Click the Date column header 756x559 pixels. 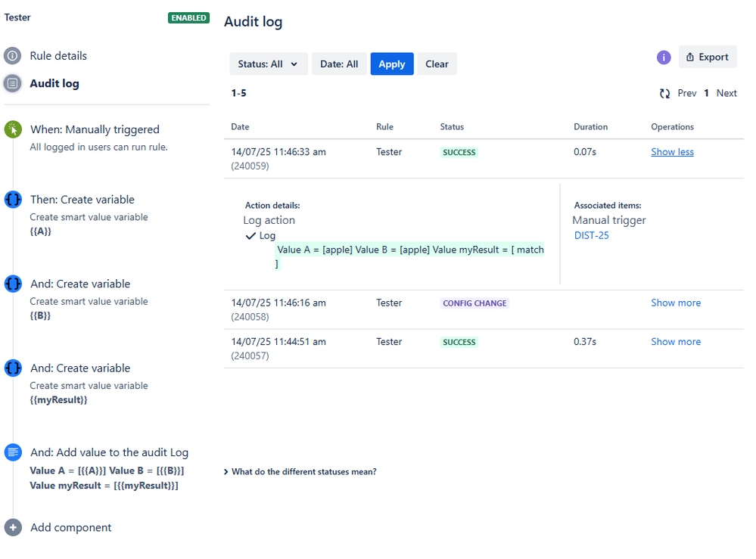[240, 127]
